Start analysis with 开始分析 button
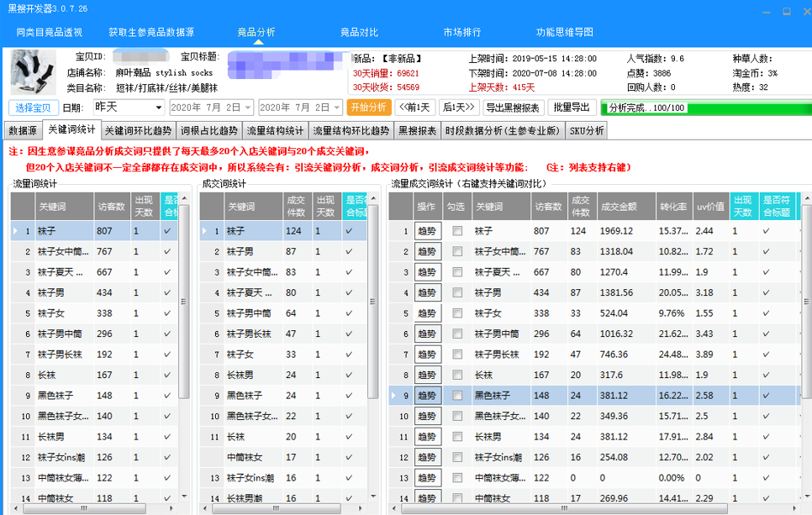The width and height of the screenshot is (812, 515). click(366, 108)
